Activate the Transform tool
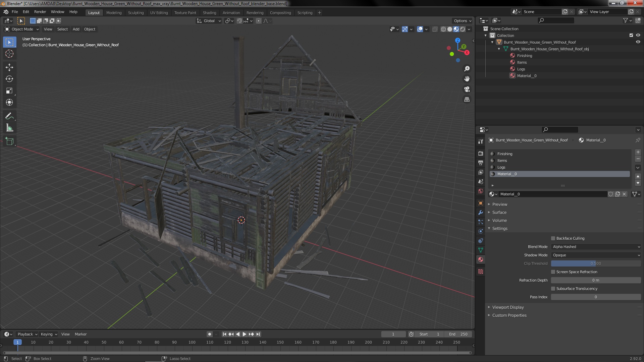The image size is (644, 362). point(9,103)
